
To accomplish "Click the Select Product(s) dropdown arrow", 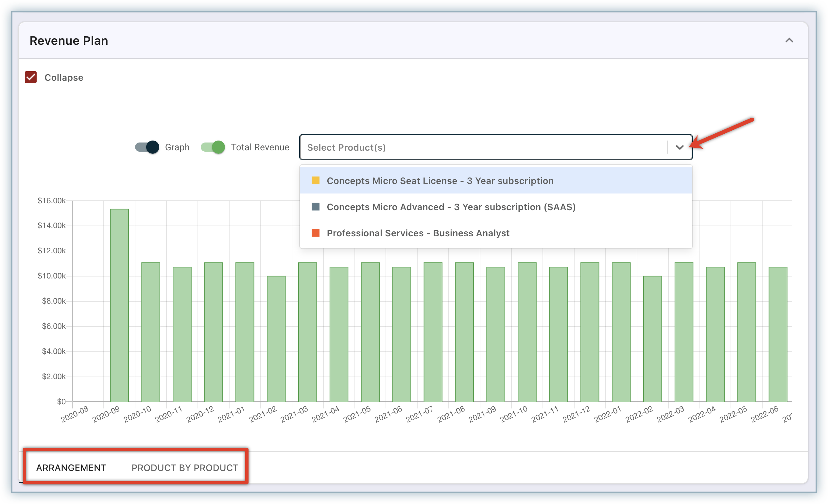I will 680,147.
